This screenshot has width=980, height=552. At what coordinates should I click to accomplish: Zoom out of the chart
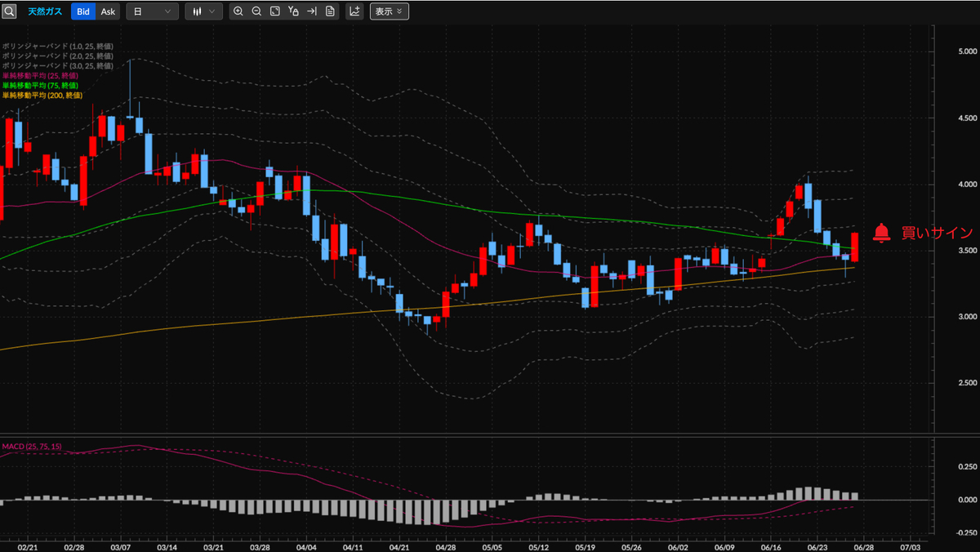pos(256,11)
